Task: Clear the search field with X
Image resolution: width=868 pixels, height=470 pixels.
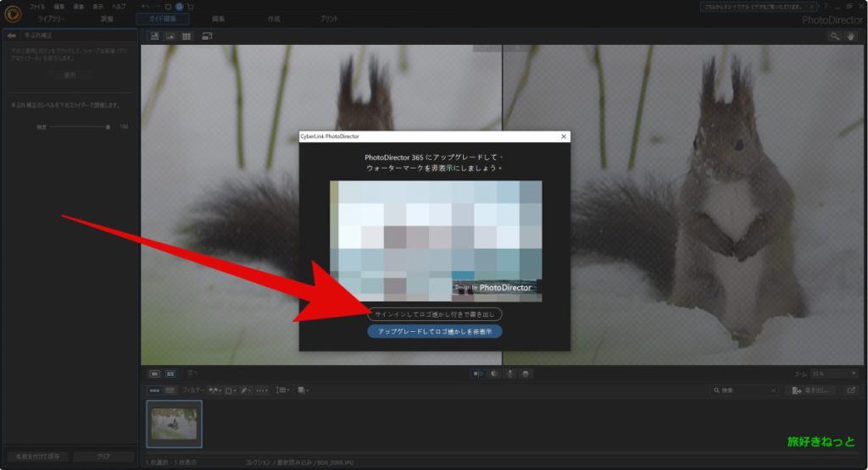Action: click(x=773, y=390)
